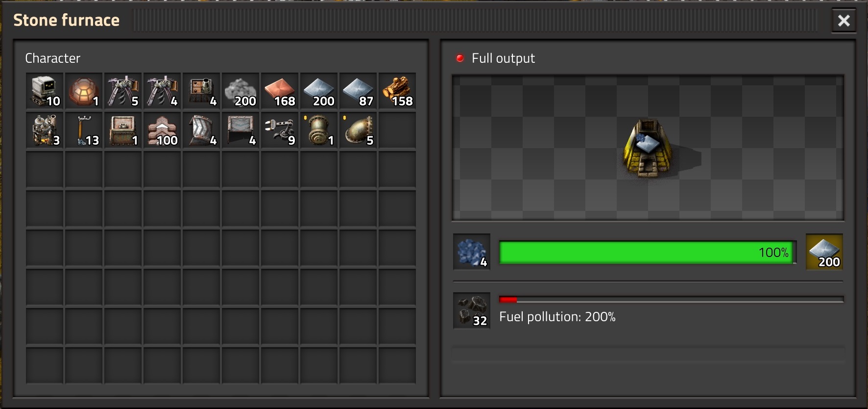
Task: Take 200 iron plates from output slot
Action: click(824, 252)
